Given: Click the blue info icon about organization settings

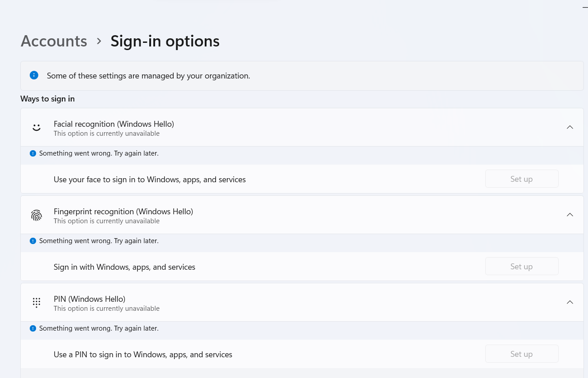Looking at the screenshot, I should [34, 75].
